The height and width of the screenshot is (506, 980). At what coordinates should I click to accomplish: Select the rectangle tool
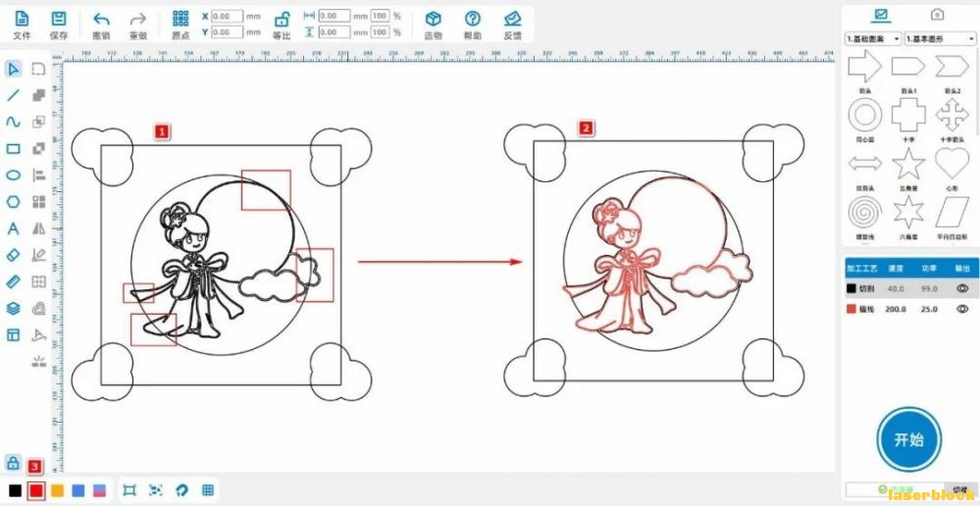point(13,149)
